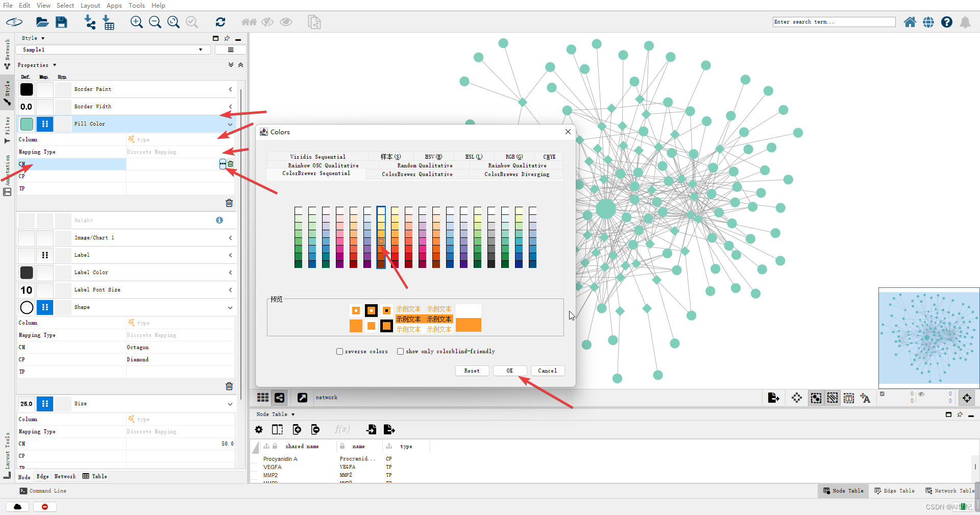
Task: Open the Apps menu
Action: coord(114,5)
